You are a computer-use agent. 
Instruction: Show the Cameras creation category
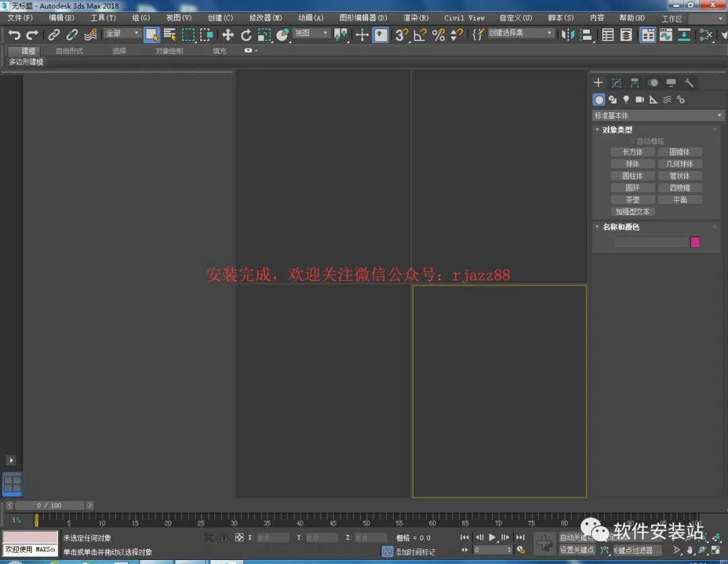coord(640,100)
